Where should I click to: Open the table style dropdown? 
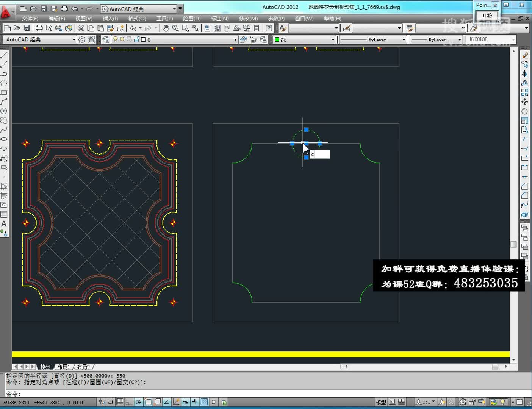[x=440, y=28]
